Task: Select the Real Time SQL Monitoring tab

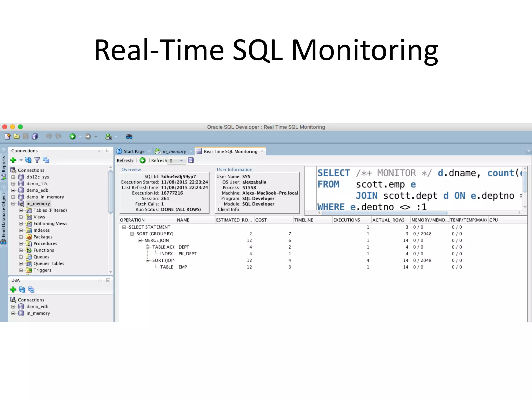Action: point(230,151)
